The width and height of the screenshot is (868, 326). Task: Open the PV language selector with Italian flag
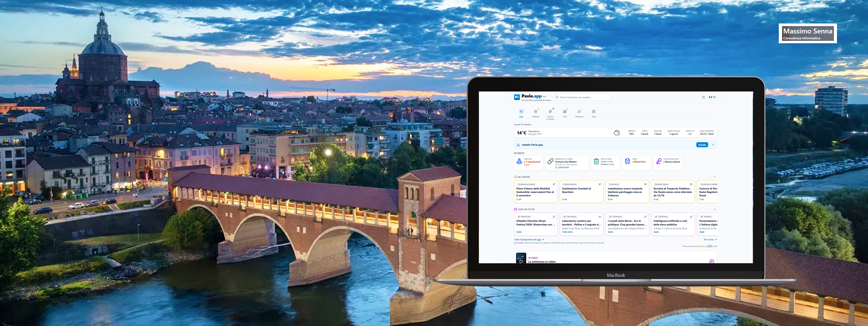tap(712, 97)
